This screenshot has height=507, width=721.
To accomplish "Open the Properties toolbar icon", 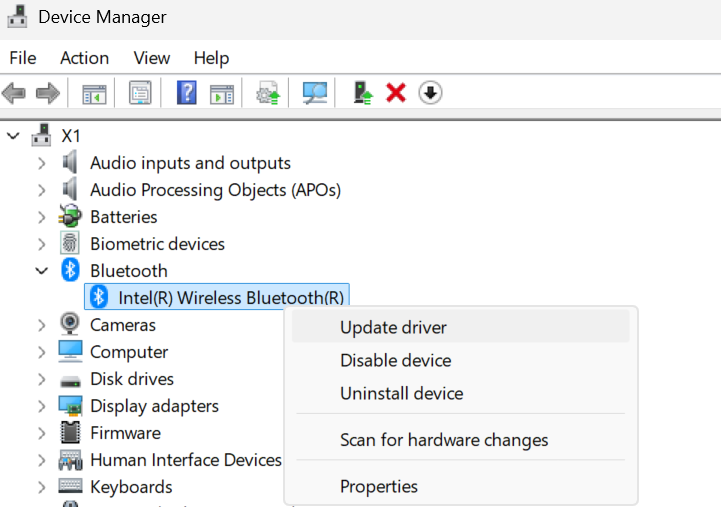I will pyautogui.click(x=140, y=93).
